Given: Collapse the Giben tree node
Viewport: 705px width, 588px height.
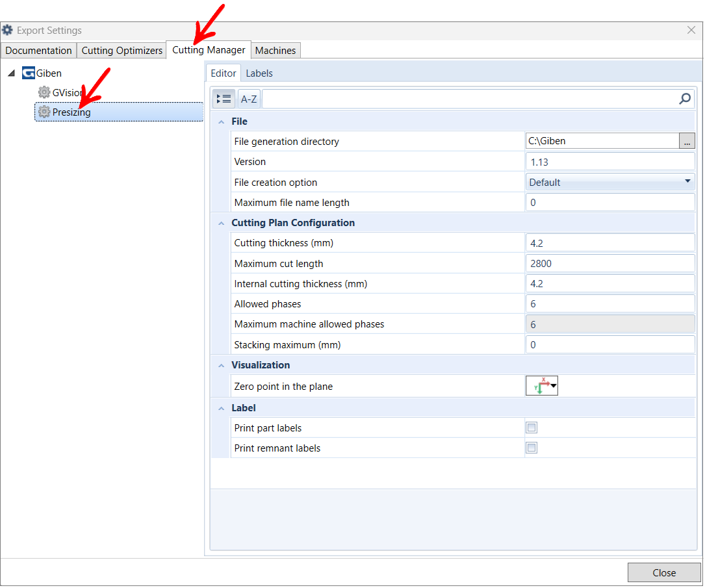Looking at the screenshot, I should [x=12, y=73].
